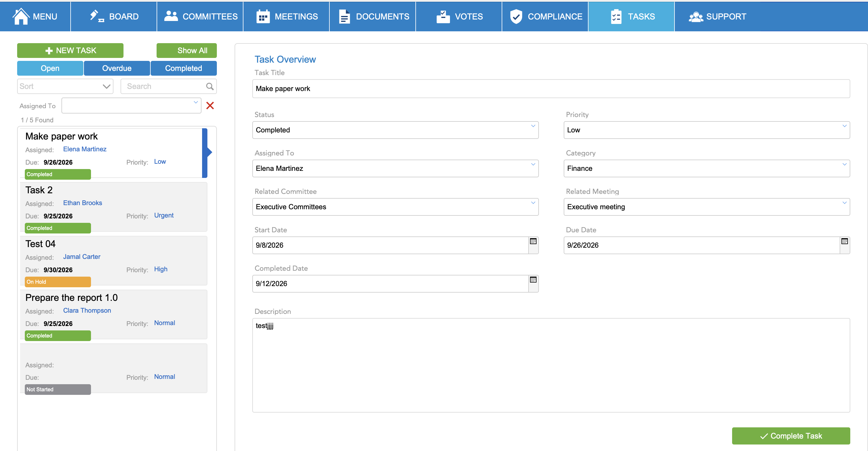This screenshot has height=451, width=868.
Task: Click the High priority link
Action: (161, 269)
